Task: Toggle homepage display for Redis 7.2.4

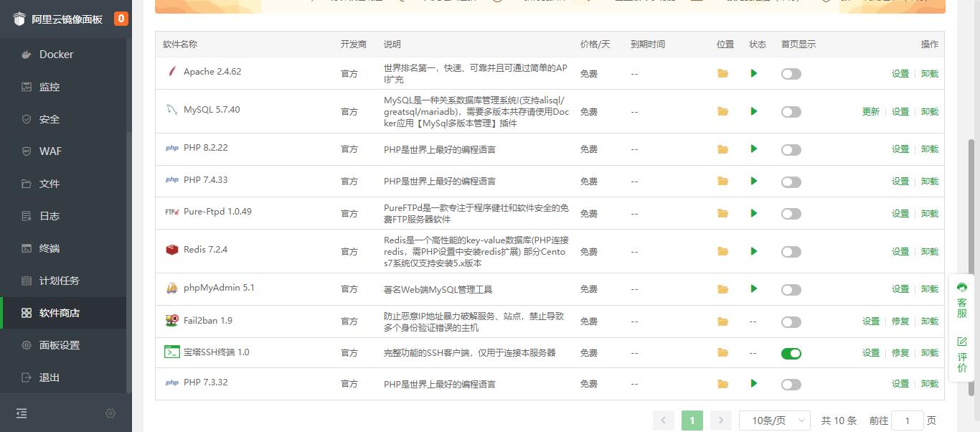Action: tap(791, 252)
